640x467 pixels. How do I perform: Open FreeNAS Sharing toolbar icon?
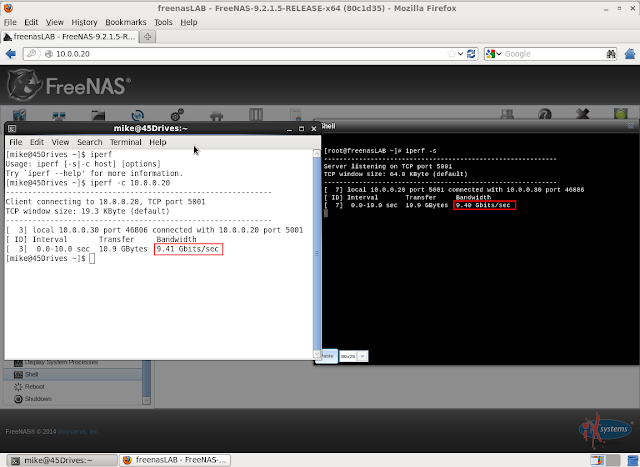[x=138, y=115]
